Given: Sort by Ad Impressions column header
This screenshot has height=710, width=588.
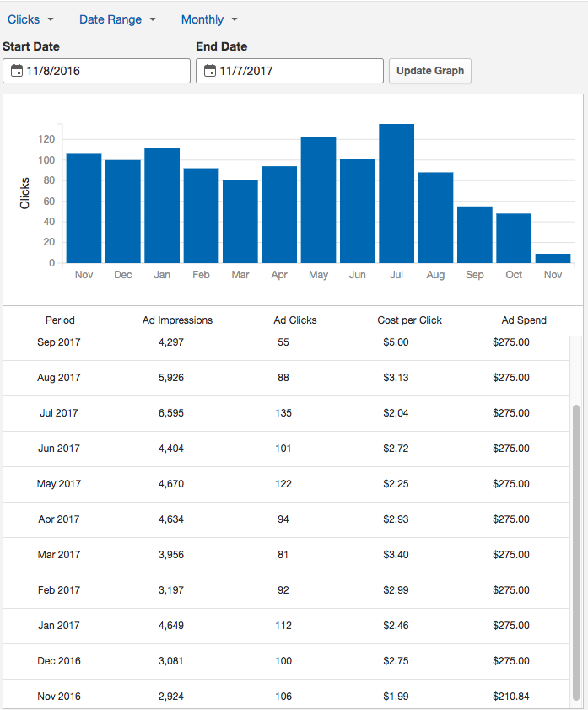Looking at the screenshot, I should tap(177, 320).
